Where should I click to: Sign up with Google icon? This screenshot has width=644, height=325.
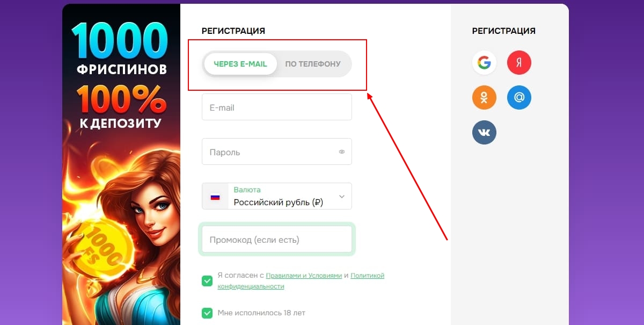coord(484,63)
